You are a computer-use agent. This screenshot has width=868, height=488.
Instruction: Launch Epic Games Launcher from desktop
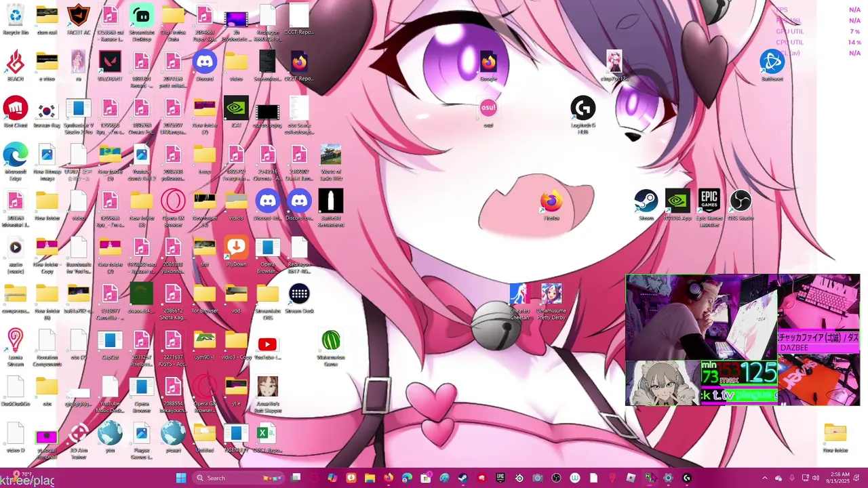[x=709, y=208]
